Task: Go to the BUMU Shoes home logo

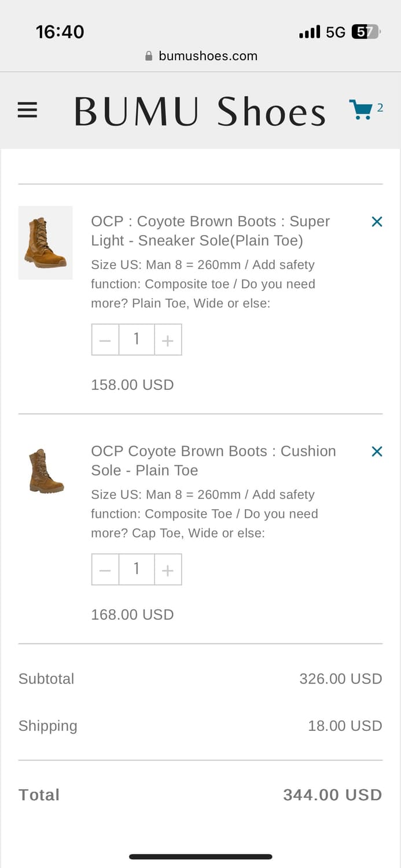Action: click(200, 111)
